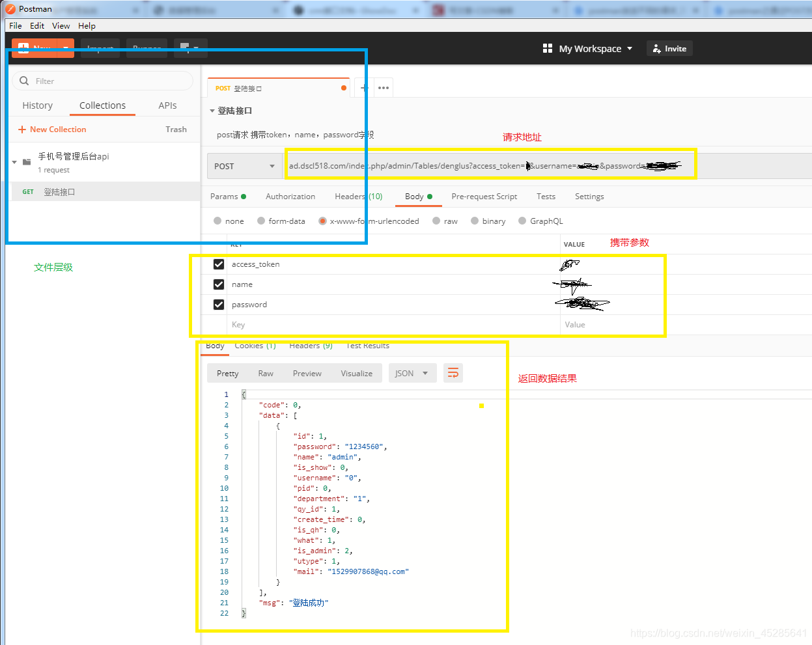Fold the JSON at line 1 brace
Viewport: 812px width, 645px height.
(x=244, y=394)
